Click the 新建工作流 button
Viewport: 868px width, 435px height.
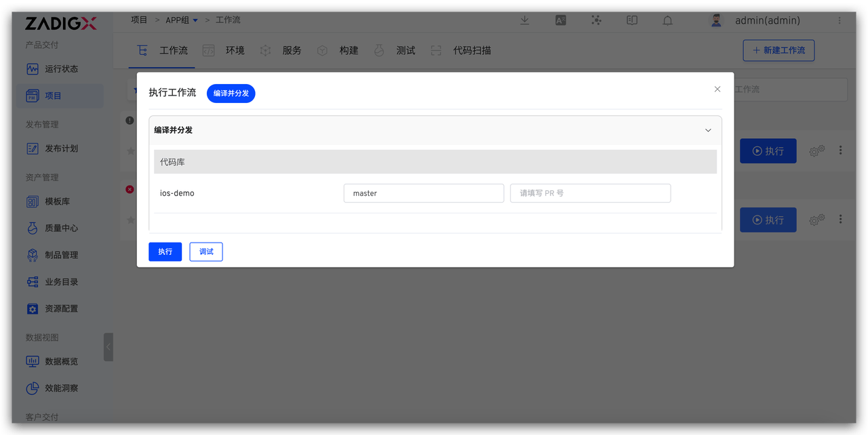778,51
